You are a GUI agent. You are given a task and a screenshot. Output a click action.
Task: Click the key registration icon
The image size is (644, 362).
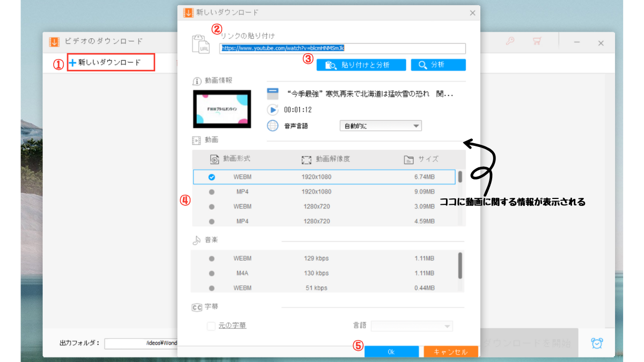(510, 41)
